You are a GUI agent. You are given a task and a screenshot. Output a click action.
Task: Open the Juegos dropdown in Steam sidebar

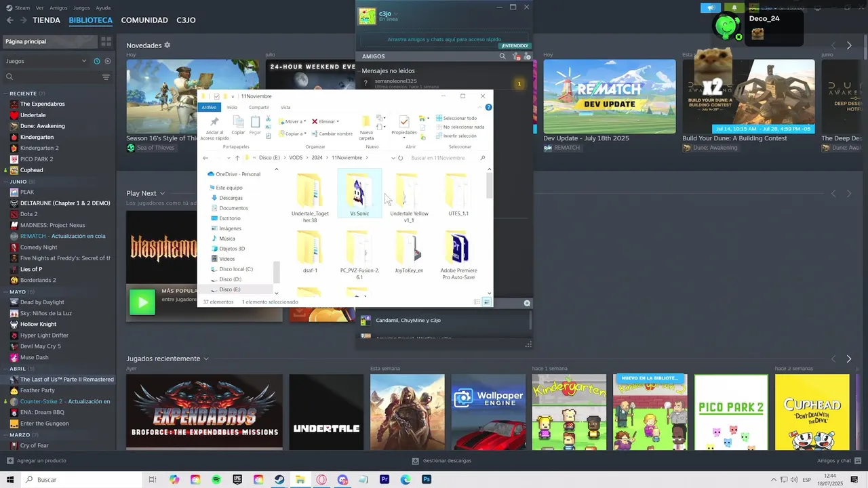(46, 61)
